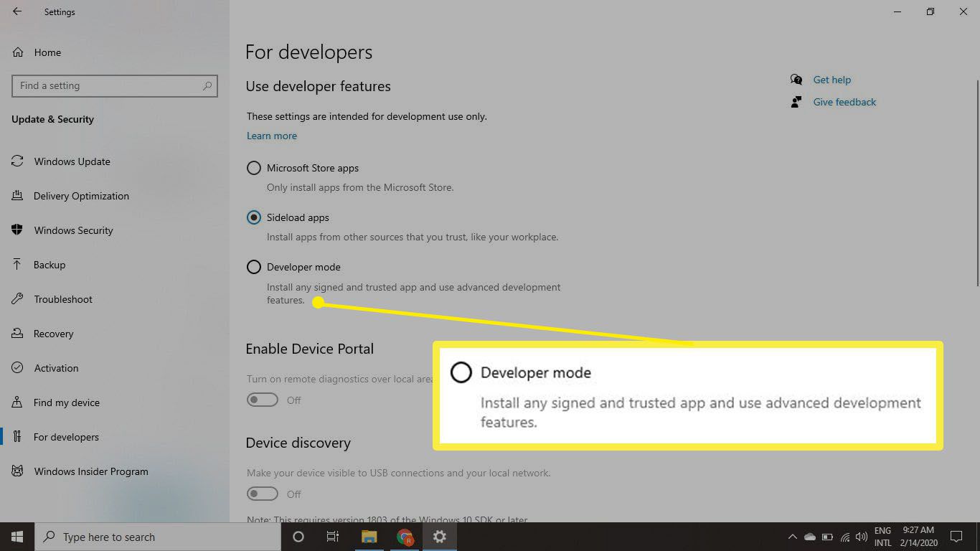This screenshot has width=980, height=551.
Task: Click the battery tray icon
Action: point(827,537)
